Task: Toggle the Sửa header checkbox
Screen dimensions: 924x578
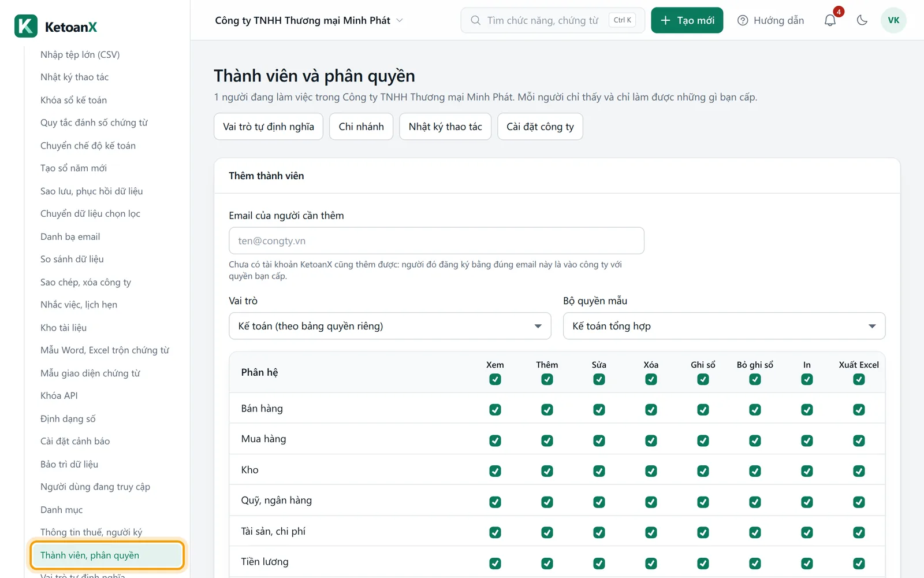Action: point(599,379)
